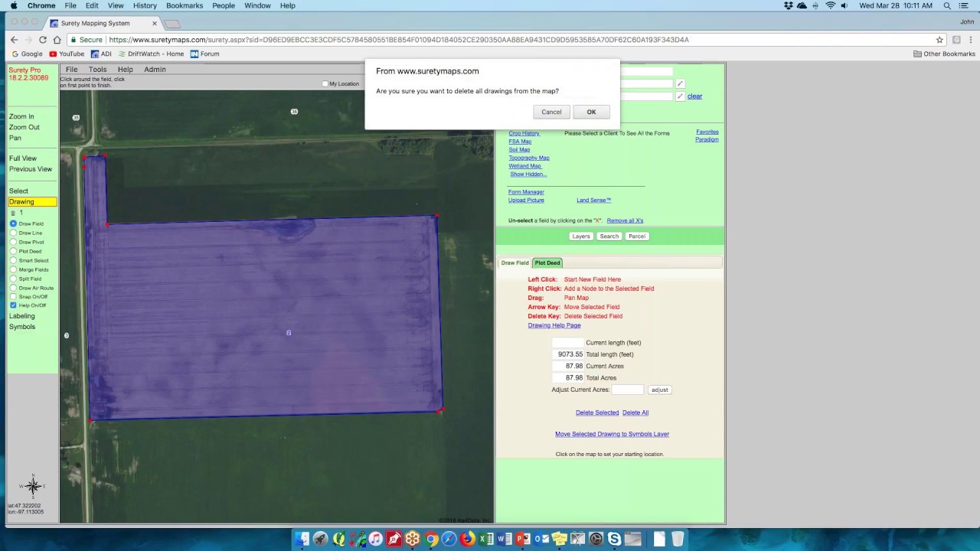Open the Surety File menu
980x551 pixels.
[x=71, y=70]
